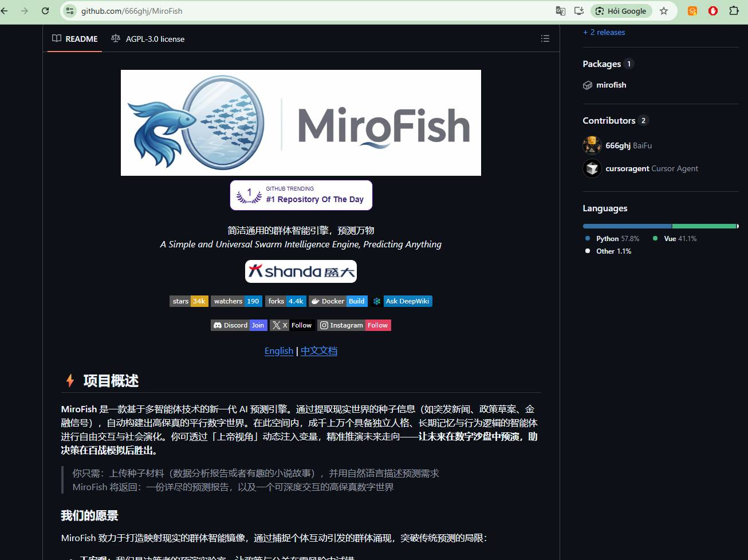
Task: Click the Python segment of languages bar
Action: click(627, 226)
